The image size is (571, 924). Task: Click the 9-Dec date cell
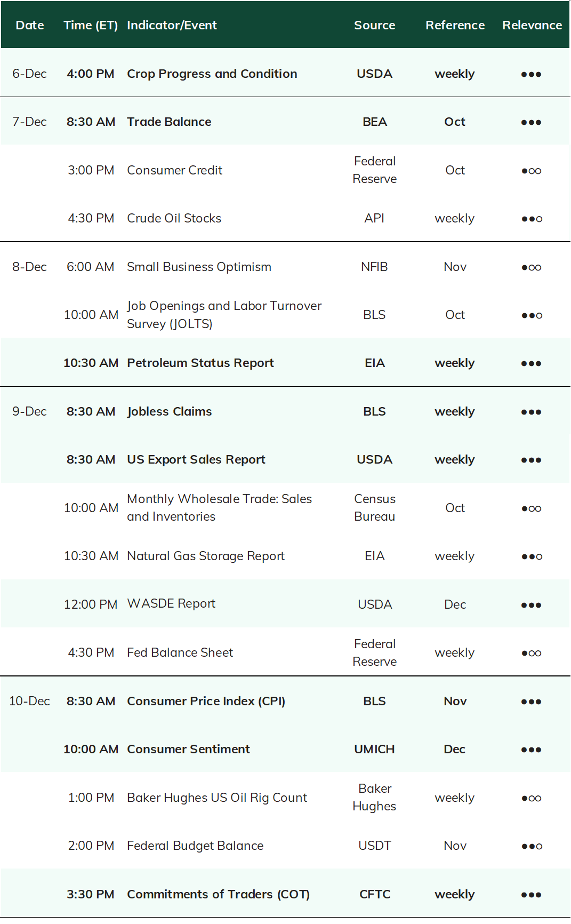click(29, 411)
